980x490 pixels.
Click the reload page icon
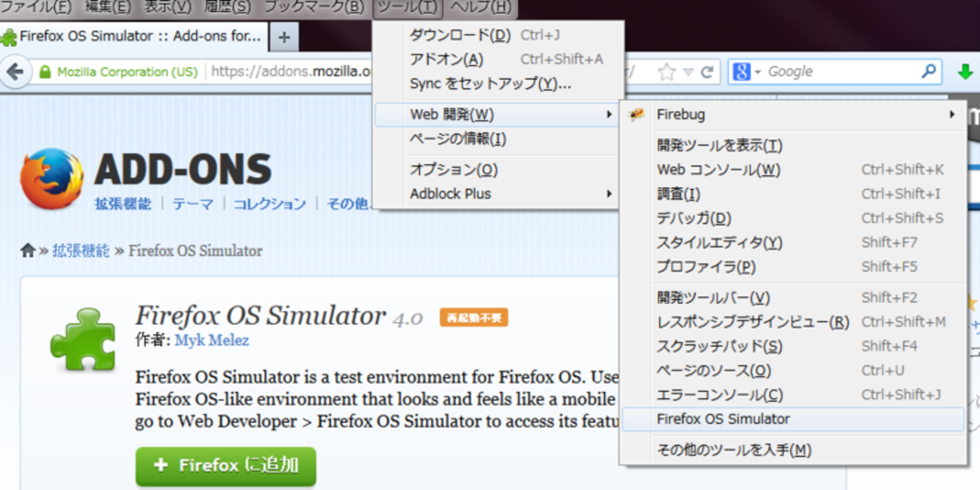pos(707,72)
